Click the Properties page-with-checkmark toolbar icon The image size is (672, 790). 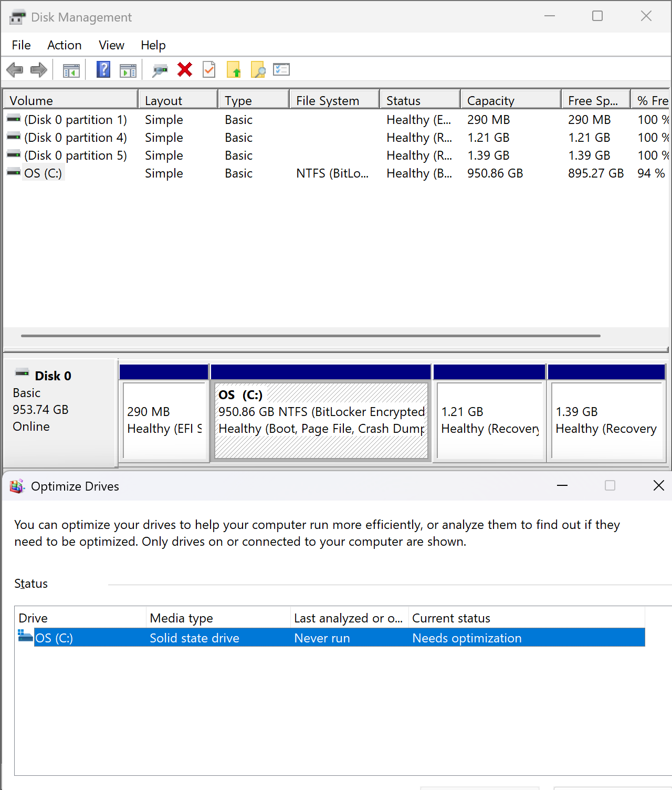(209, 69)
